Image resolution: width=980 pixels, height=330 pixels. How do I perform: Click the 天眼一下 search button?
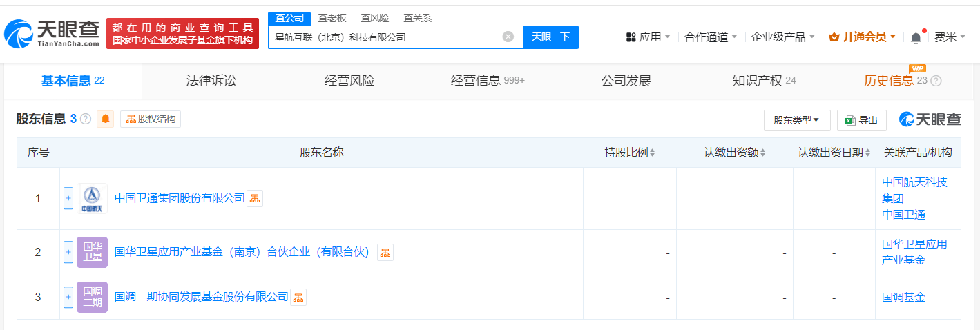point(550,37)
